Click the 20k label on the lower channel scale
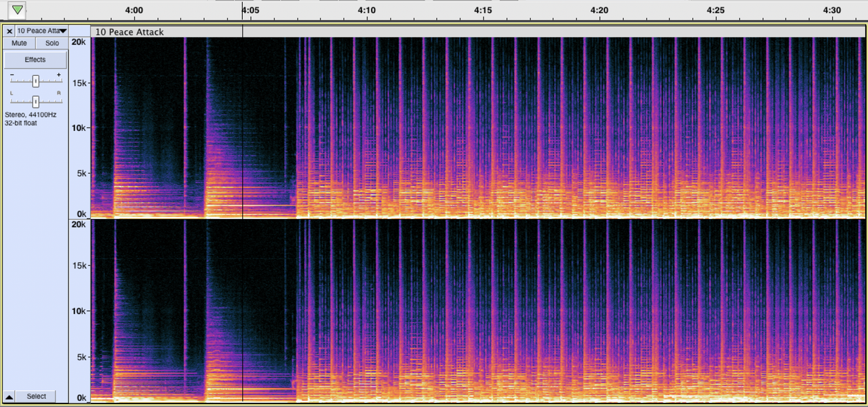Image resolution: width=868 pixels, height=407 pixels. (79, 225)
